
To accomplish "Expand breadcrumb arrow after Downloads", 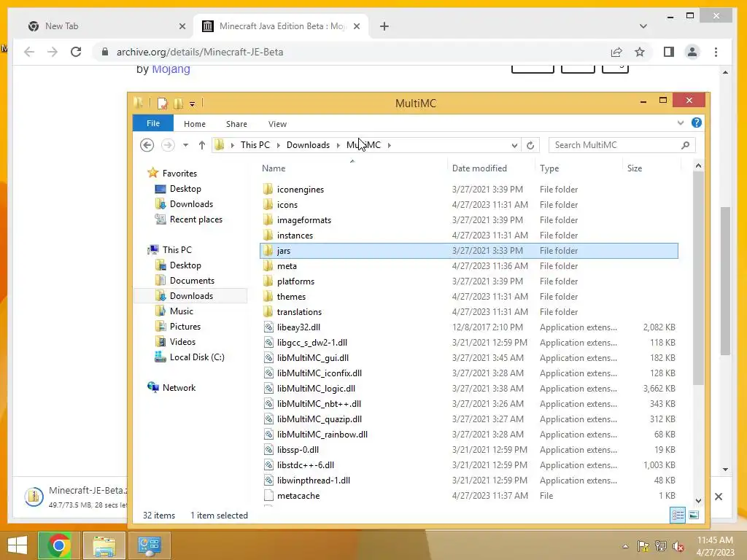I will coord(338,145).
